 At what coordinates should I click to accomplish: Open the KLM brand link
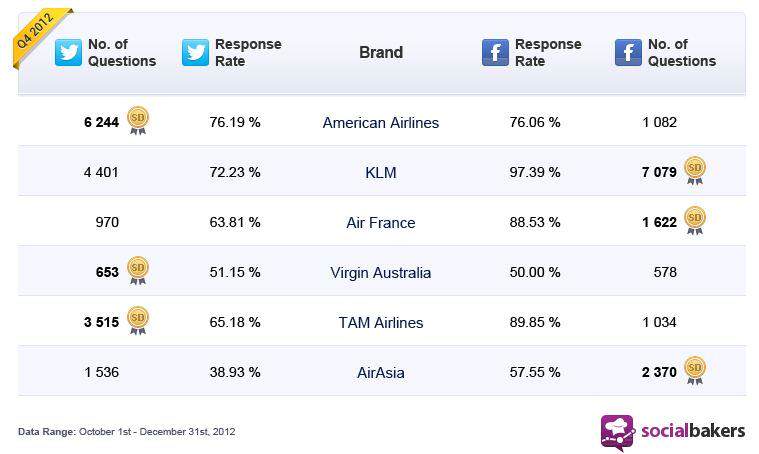coord(381,173)
